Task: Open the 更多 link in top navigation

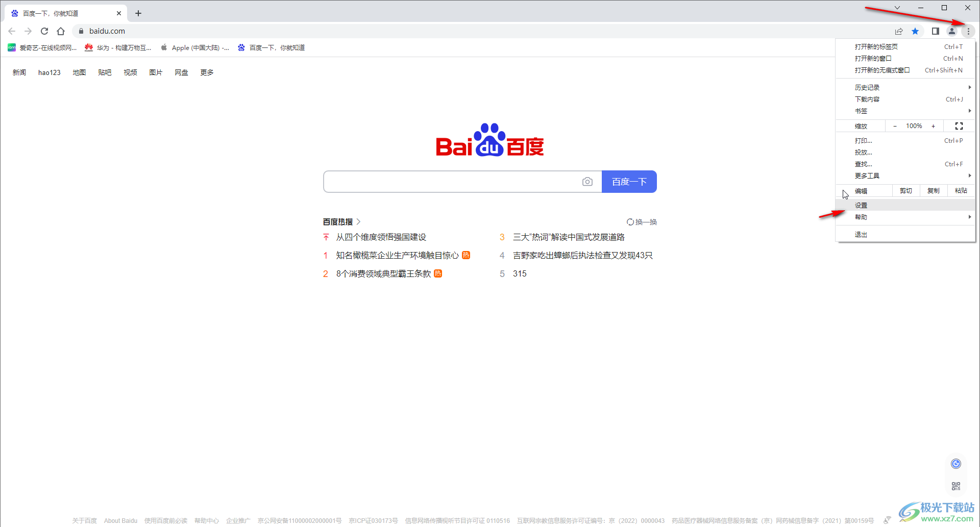Action: (x=207, y=72)
